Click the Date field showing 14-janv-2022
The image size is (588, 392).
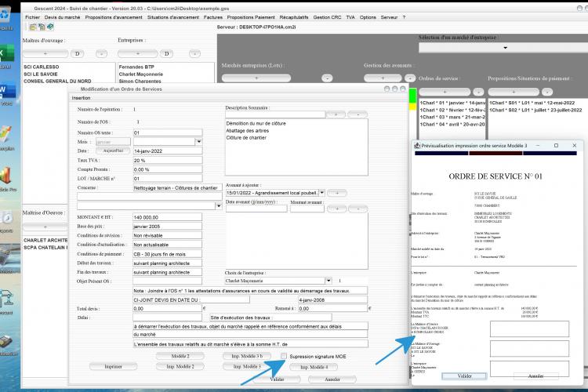click(x=168, y=151)
